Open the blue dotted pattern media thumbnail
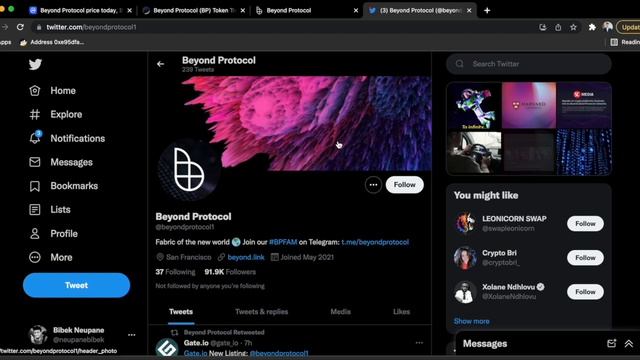The height and width of the screenshot is (360, 640). 584,152
